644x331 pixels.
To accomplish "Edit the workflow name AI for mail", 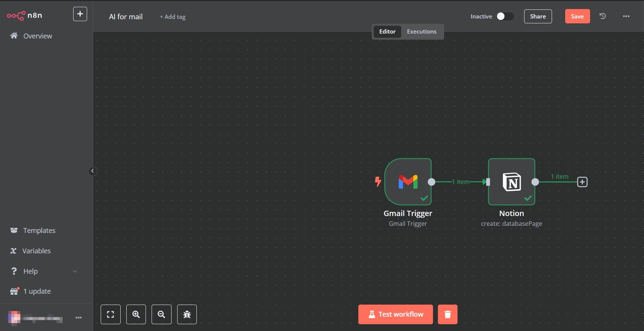I will [126, 17].
